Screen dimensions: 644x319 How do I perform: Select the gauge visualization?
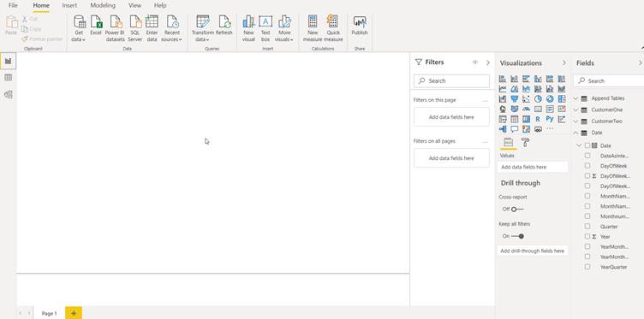[x=526, y=109]
